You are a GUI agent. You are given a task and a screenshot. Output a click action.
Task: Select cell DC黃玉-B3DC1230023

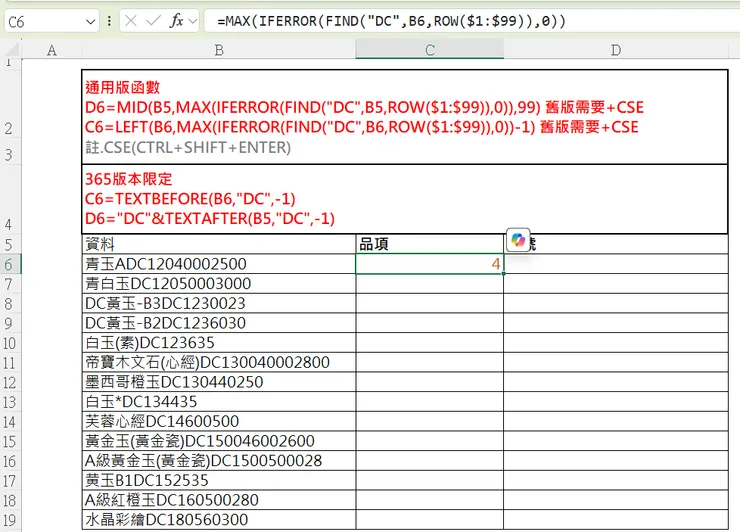click(219, 303)
